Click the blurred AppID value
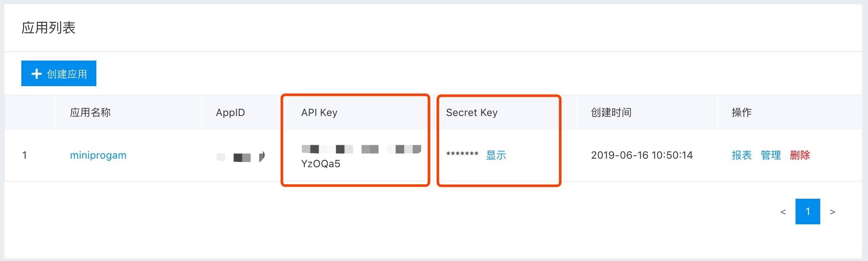The height and width of the screenshot is (261, 868). (x=241, y=157)
